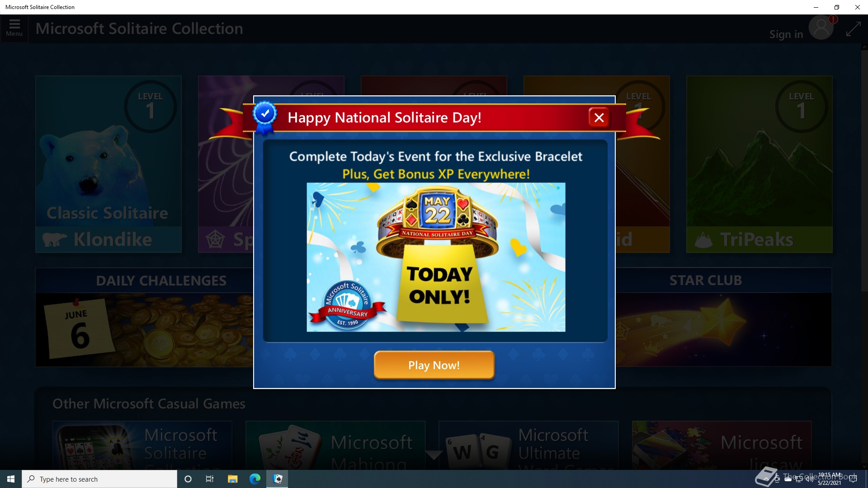The image size is (868, 488).
Task: Click the user profile avatar icon
Action: click(821, 28)
